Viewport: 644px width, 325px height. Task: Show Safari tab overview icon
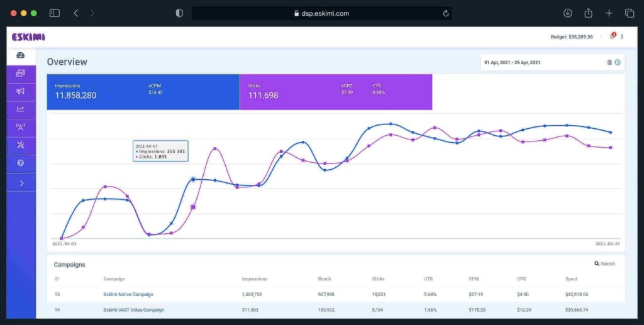pyautogui.click(x=629, y=13)
